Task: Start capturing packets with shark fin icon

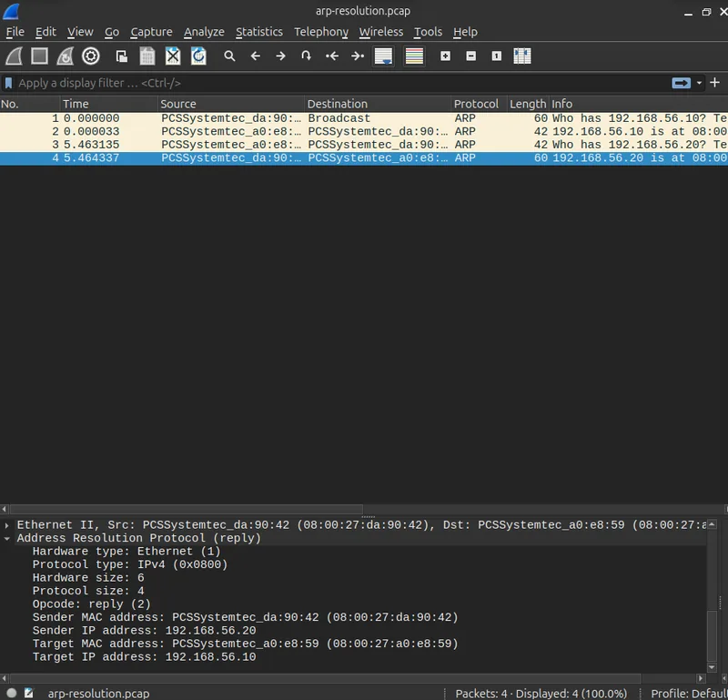Action: point(14,56)
